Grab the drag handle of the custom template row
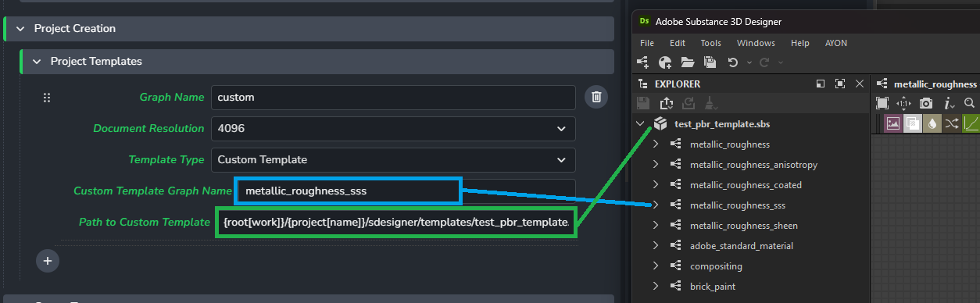Screen dimensions: 980x303 coord(47,98)
